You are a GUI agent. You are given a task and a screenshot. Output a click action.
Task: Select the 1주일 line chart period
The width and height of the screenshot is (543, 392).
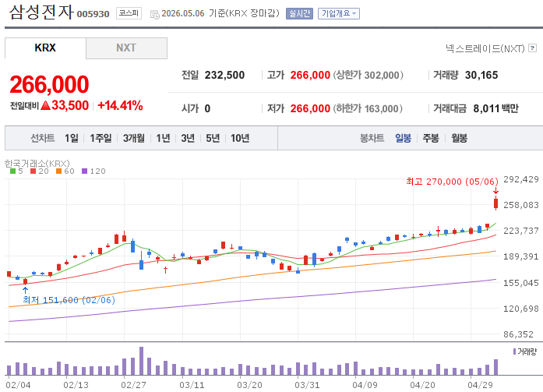pyautogui.click(x=100, y=138)
